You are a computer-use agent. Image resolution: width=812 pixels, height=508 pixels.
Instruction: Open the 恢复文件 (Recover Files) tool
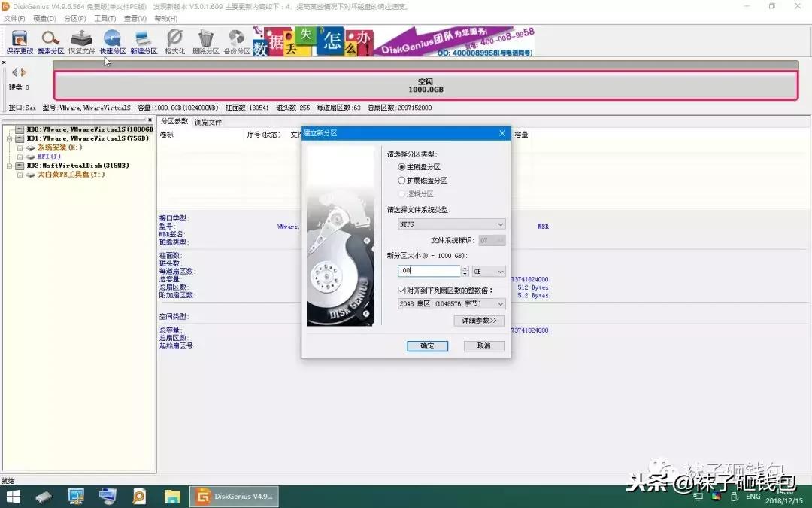point(81,41)
